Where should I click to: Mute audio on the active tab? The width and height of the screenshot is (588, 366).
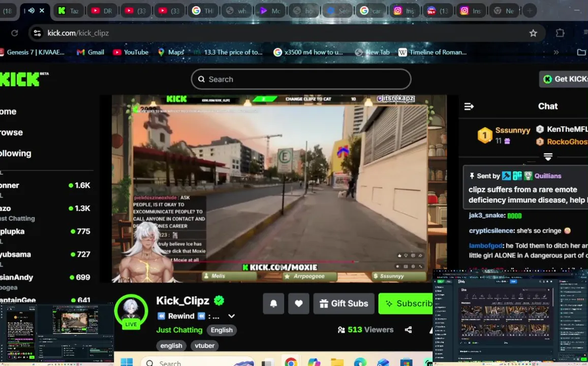point(32,11)
